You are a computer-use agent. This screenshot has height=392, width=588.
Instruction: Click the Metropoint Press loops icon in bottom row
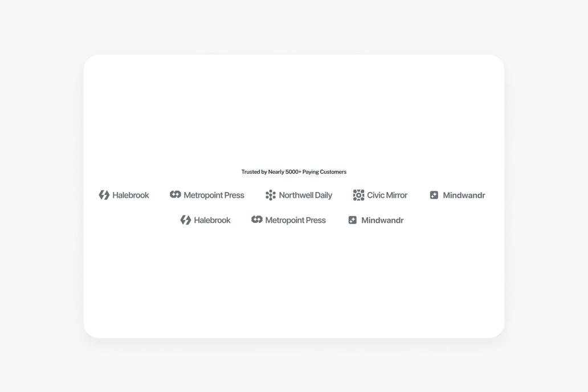point(256,219)
